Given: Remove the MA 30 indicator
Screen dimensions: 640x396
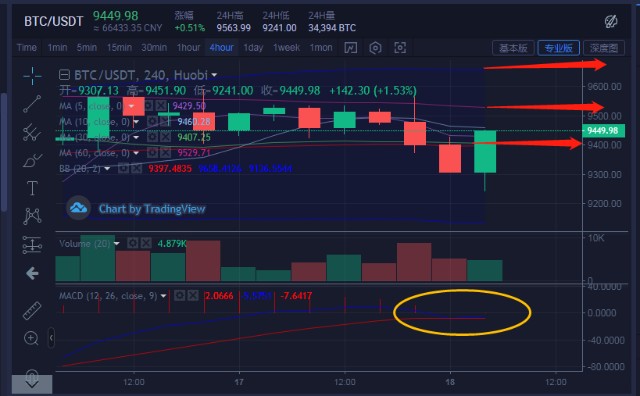Looking at the screenshot, I should (165, 137).
